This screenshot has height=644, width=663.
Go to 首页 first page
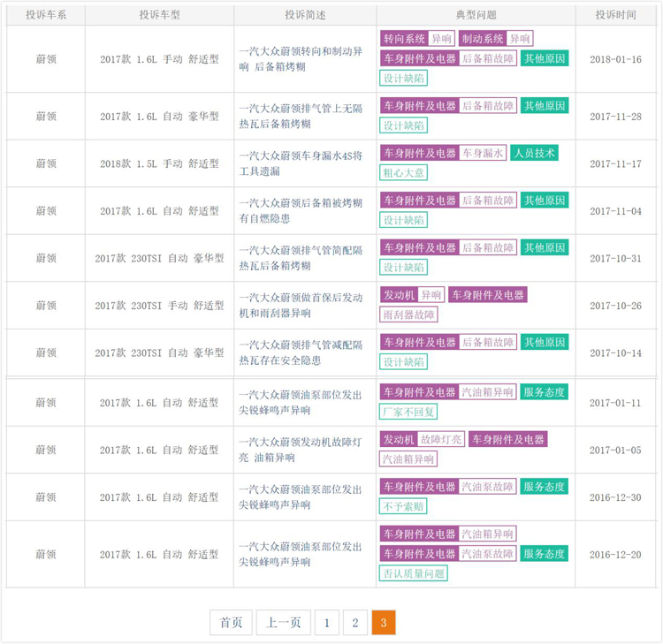point(231,622)
